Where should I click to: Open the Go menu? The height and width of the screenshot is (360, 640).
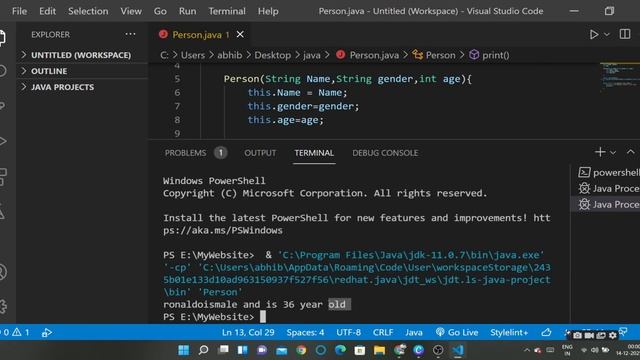(160, 11)
